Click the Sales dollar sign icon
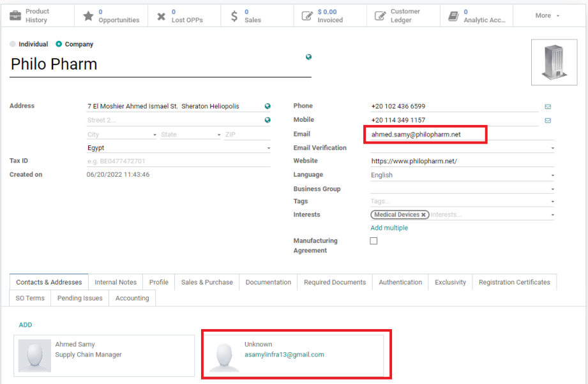This screenshot has width=588, height=384. tap(234, 16)
